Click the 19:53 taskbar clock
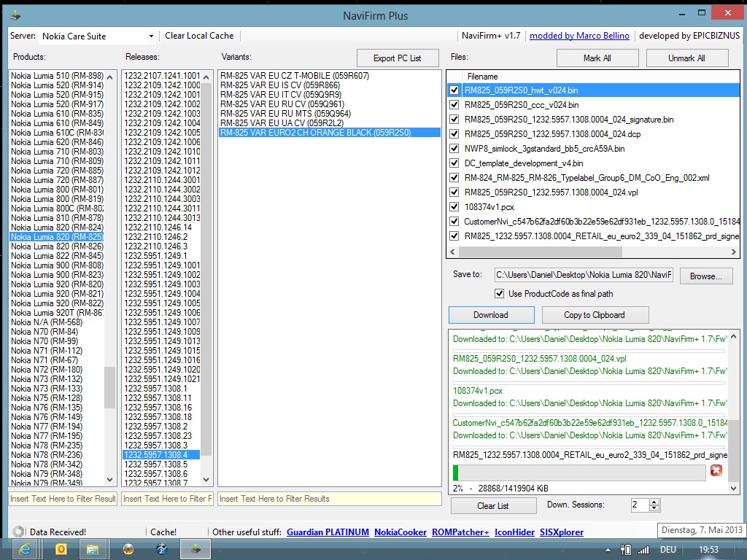The image size is (747, 560). click(708, 550)
